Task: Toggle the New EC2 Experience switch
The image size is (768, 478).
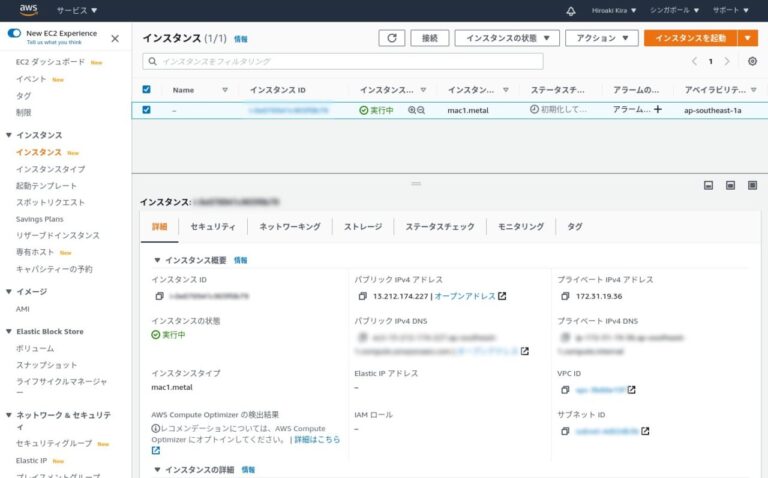Action: tap(14, 33)
